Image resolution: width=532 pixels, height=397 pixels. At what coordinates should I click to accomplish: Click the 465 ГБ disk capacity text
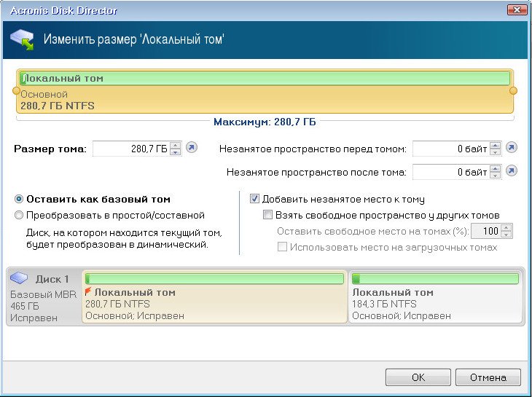coord(25,306)
